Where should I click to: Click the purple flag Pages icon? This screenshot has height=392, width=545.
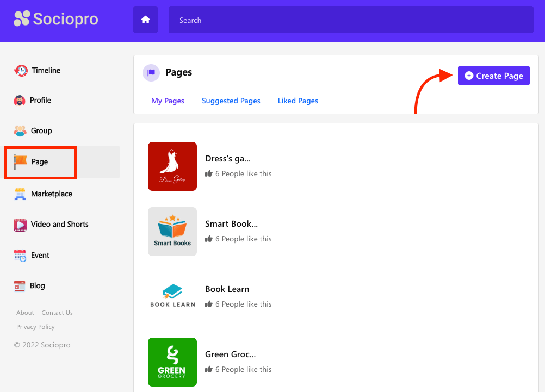(151, 73)
